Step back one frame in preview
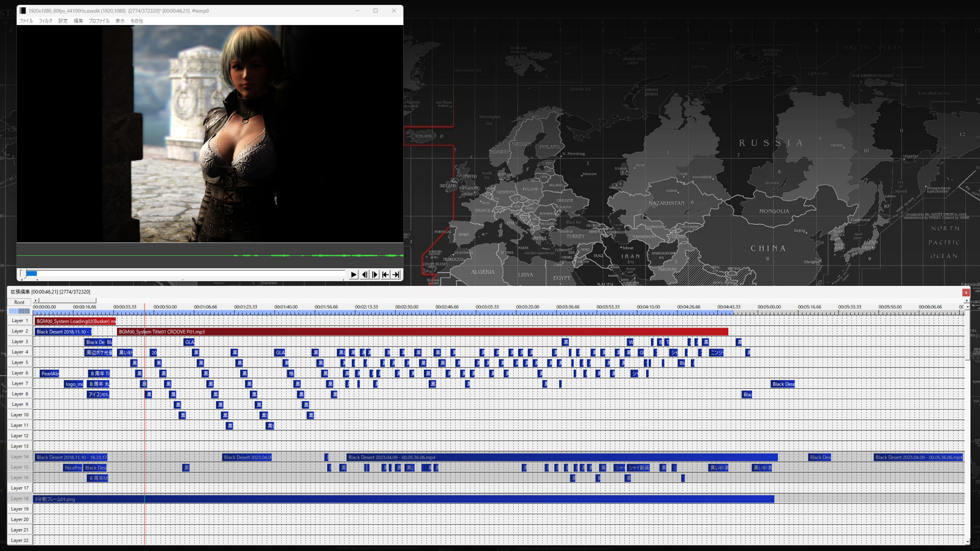The width and height of the screenshot is (980, 551). 364,274
